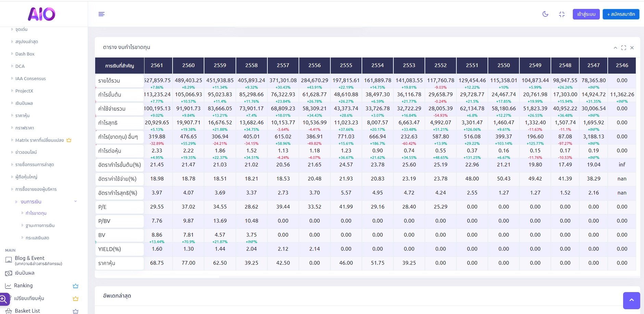644x314 pixels.
Task: Open the DCA sidebar item
Action: tap(20, 66)
